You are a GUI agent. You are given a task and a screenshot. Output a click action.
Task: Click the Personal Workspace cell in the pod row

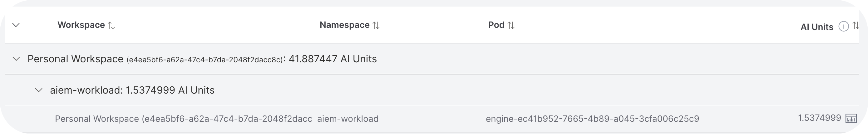tap(183, 119)
